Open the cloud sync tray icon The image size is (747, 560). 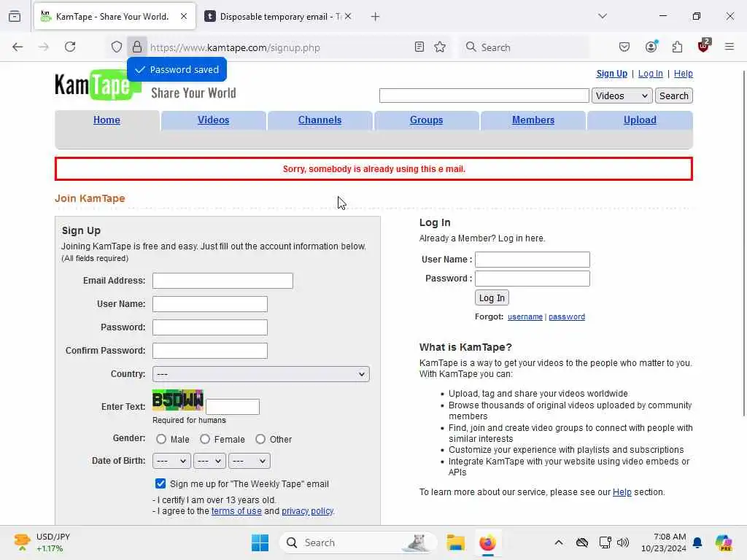[x=582, y=542]
